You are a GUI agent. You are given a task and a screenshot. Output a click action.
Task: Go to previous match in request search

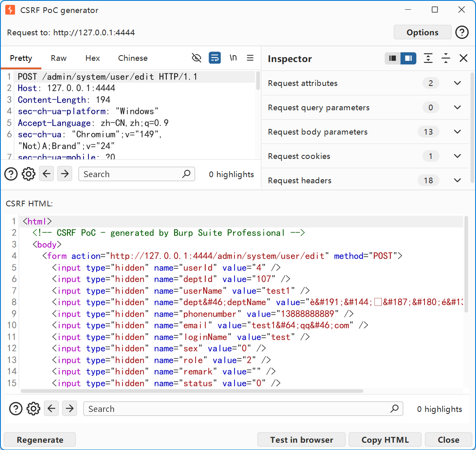46,174
